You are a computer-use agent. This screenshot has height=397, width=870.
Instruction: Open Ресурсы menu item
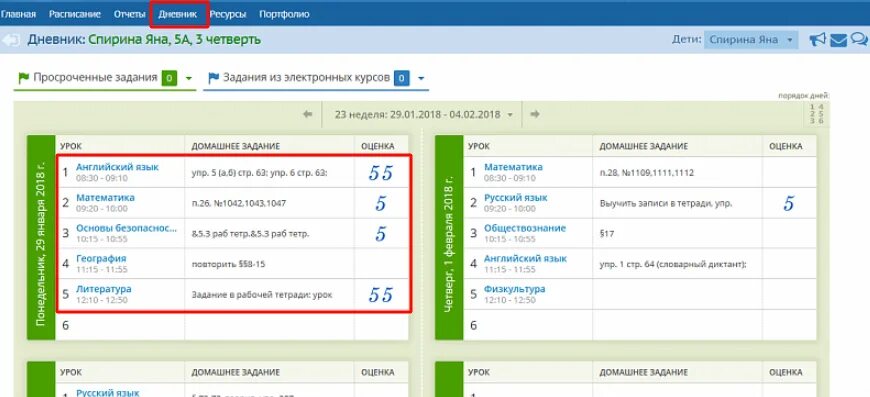click(228, 14)
